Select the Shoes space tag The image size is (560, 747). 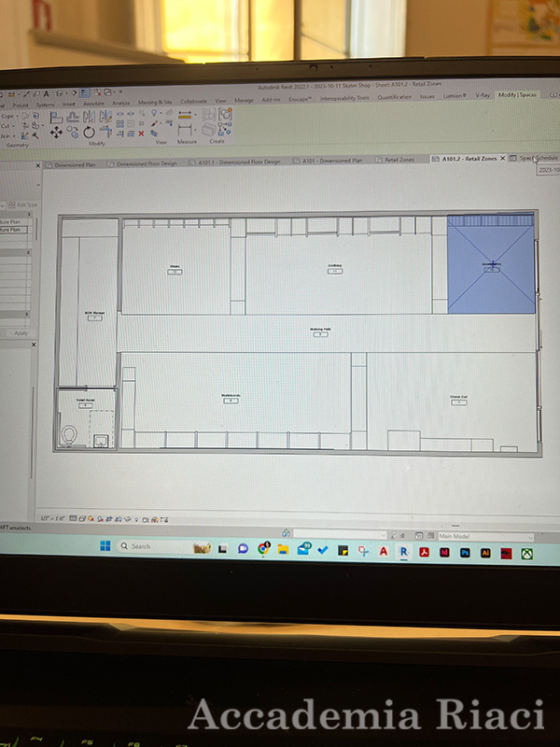[x=175, y=269]
